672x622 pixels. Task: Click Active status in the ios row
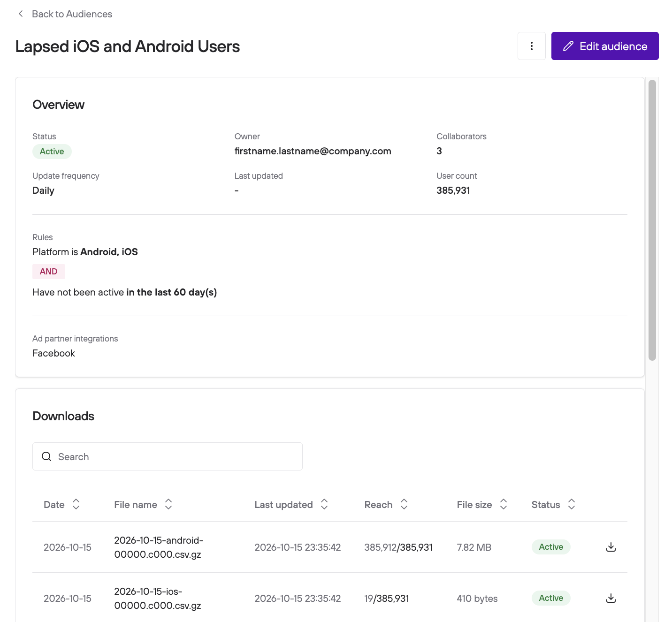pos(551,598)
